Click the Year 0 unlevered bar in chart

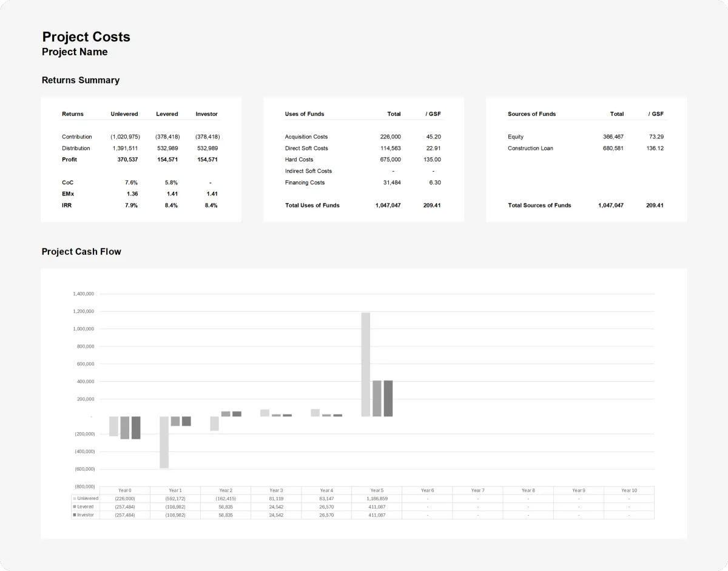113,427
